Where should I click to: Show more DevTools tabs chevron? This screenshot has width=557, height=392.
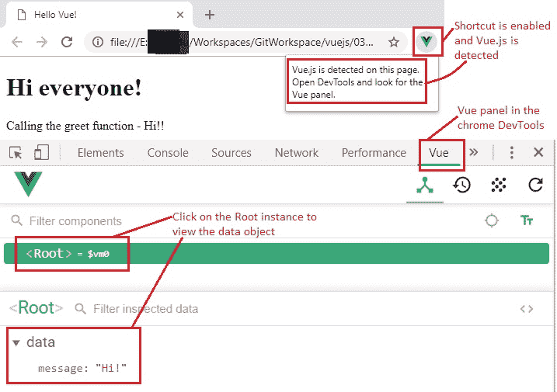(474, 153)
